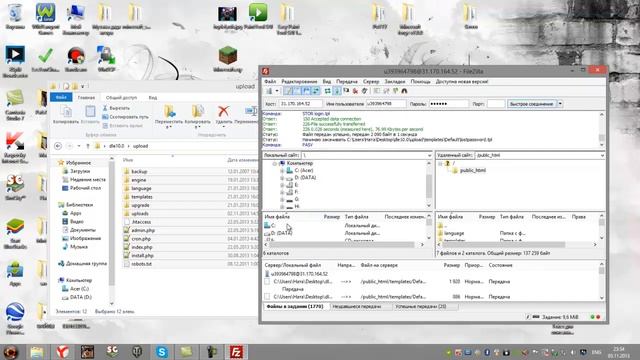Click Быстрое соединение button
This screenshot has height=360, width=640.
(531, 104)
